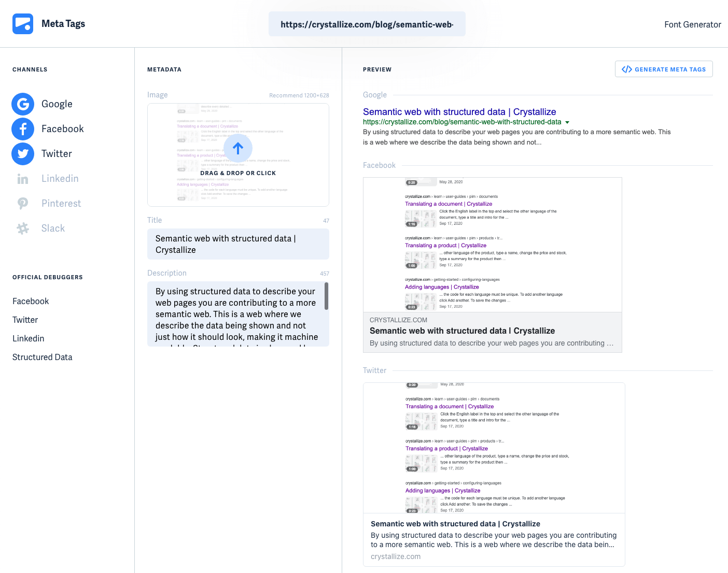Click the code brackets icon in Generate button
Image resolution: width=728 pixels, height=573 pixels.
[627, 69]
